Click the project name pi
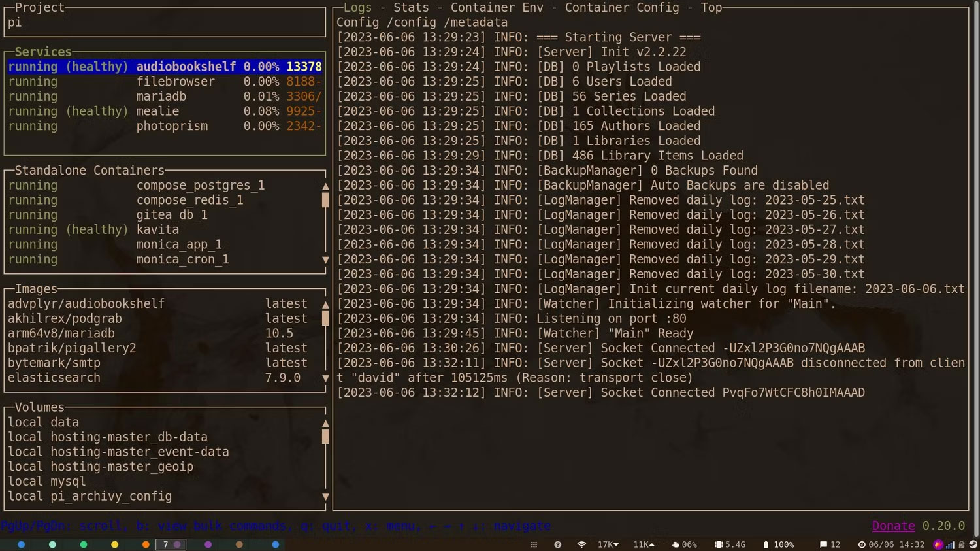The image size is (980, 551). click(14, 23)
